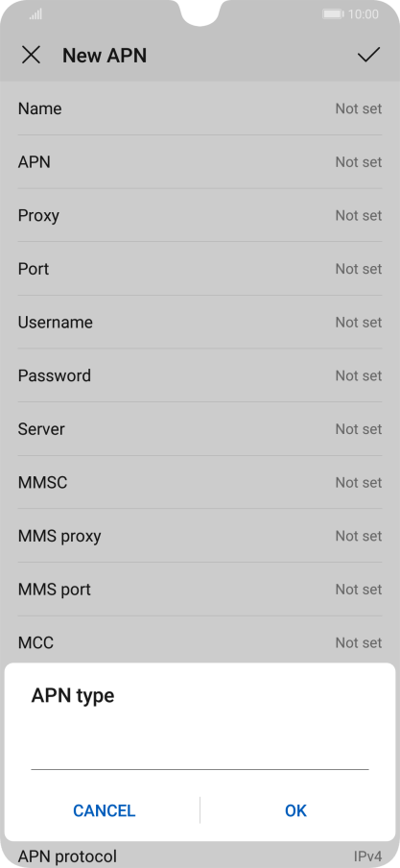This screenshot has width=400, height=868.
Task: Open the Username setting row
Action: [x=200, y=323]
